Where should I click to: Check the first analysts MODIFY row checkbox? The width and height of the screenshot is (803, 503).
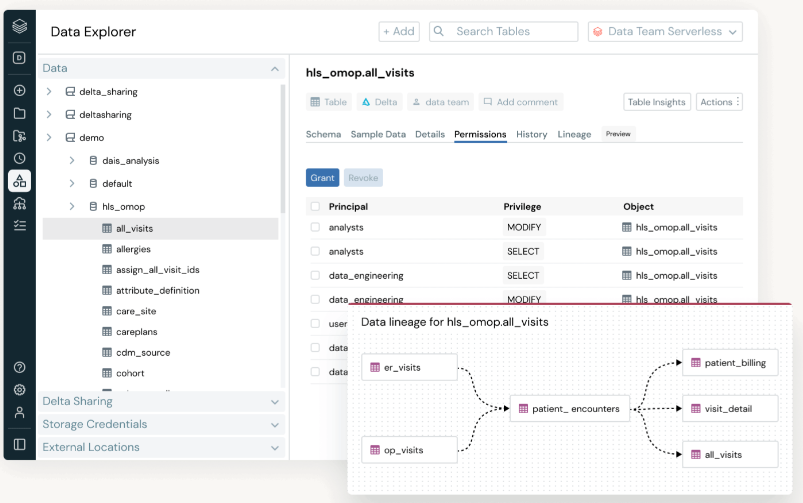tap(315, 228)
